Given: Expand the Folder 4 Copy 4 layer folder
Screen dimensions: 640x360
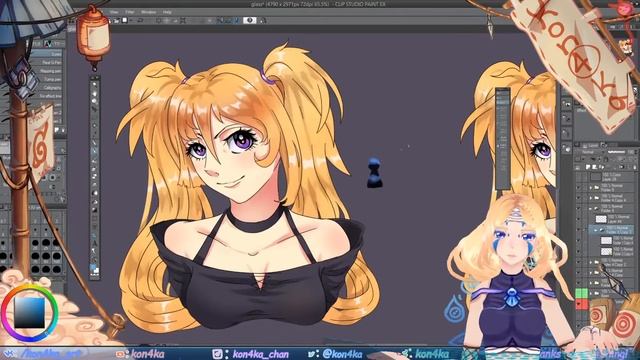Looking at the screenshot, I should (x=591, y=198).
